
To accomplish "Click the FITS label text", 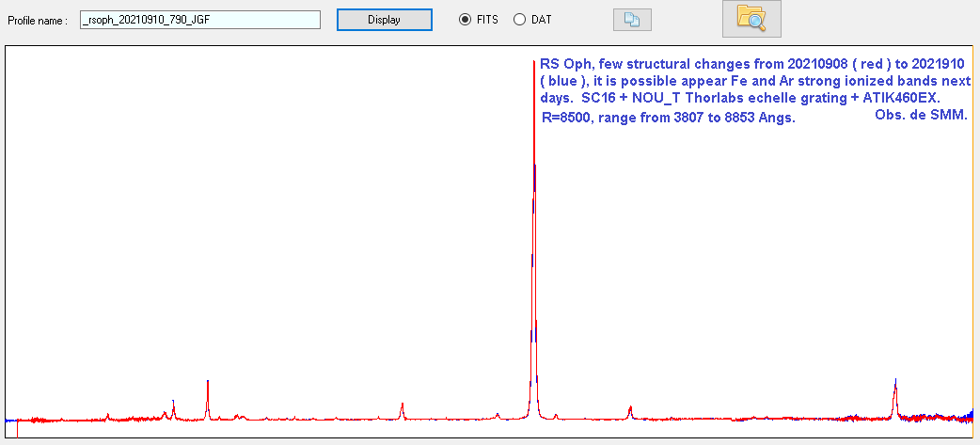I will click(486, 20).
